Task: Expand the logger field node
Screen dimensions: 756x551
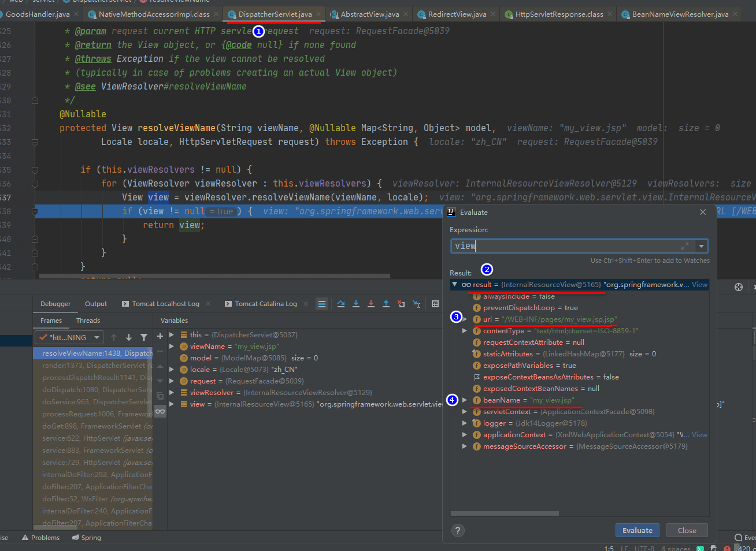Action: 465,423
